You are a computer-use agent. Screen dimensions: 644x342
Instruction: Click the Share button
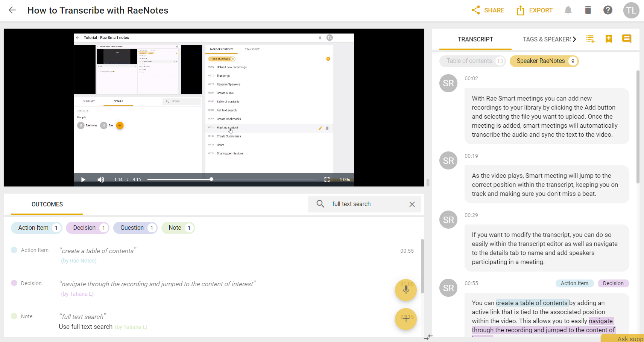(x=488, y=10)
